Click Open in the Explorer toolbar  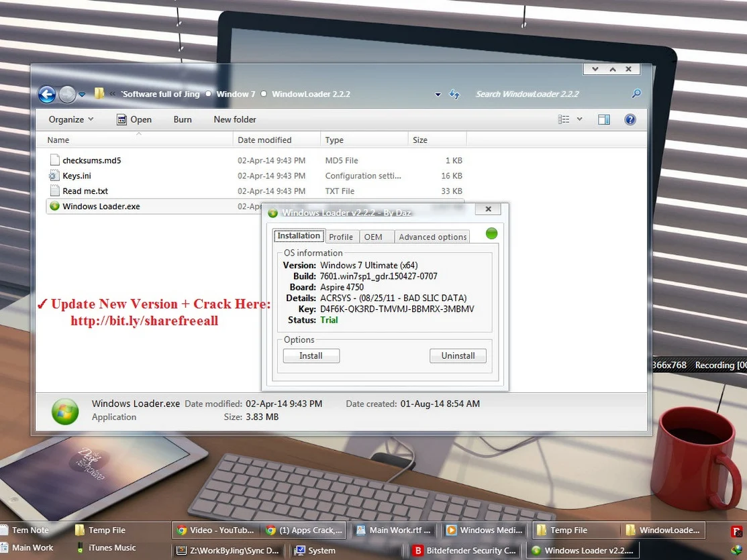pos(134,119)
